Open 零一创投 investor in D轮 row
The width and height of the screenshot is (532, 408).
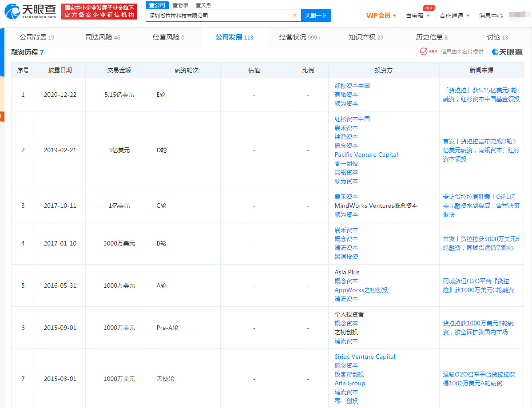(346, 163)
